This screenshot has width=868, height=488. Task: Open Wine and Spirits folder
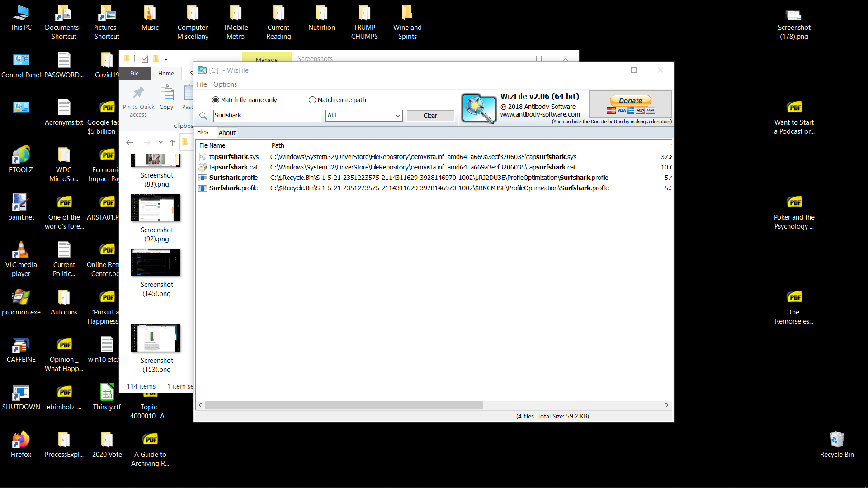coord(407,22)
